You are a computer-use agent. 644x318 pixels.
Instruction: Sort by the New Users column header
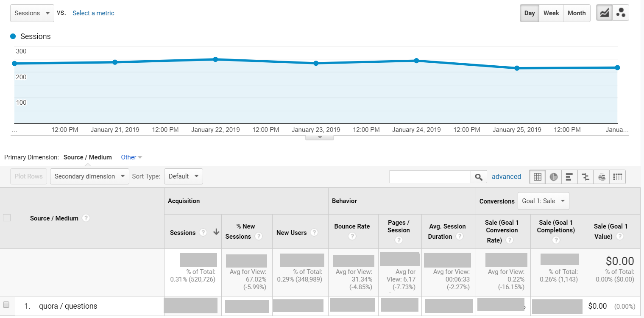[291, 232]
